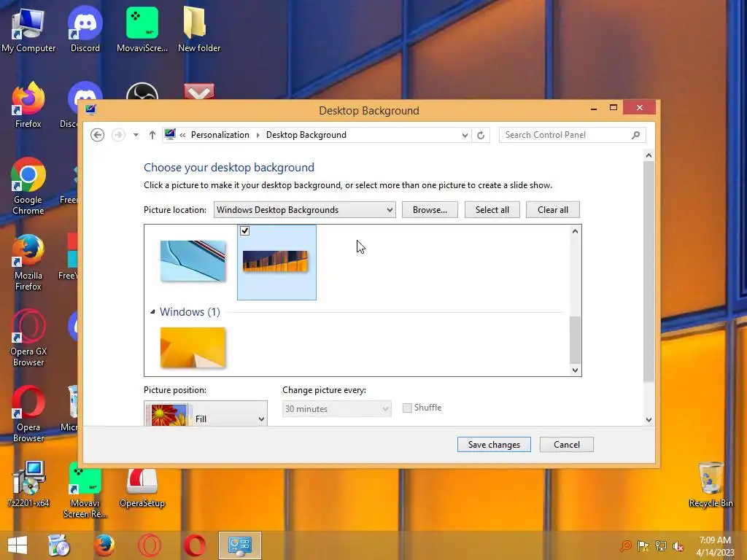Open the Picture position Fill dropdown
Viewport: 747px width, 560px height.
point(205,414)
